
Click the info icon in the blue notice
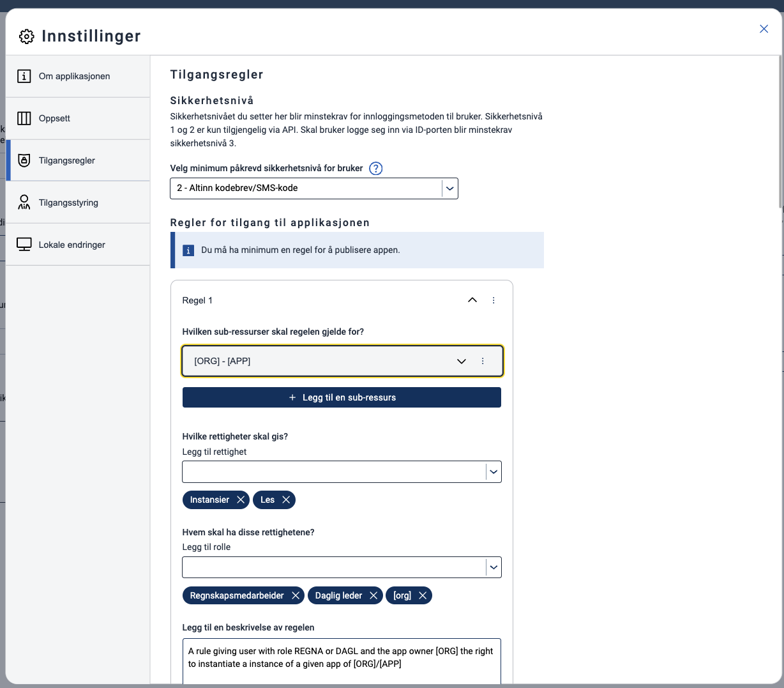tap(188, 250)
